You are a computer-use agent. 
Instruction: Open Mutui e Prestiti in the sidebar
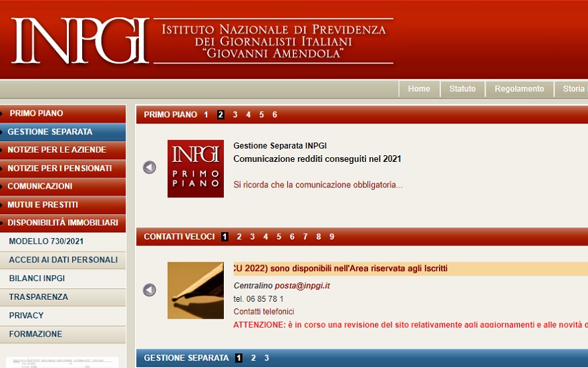click(x=63, y=205)
